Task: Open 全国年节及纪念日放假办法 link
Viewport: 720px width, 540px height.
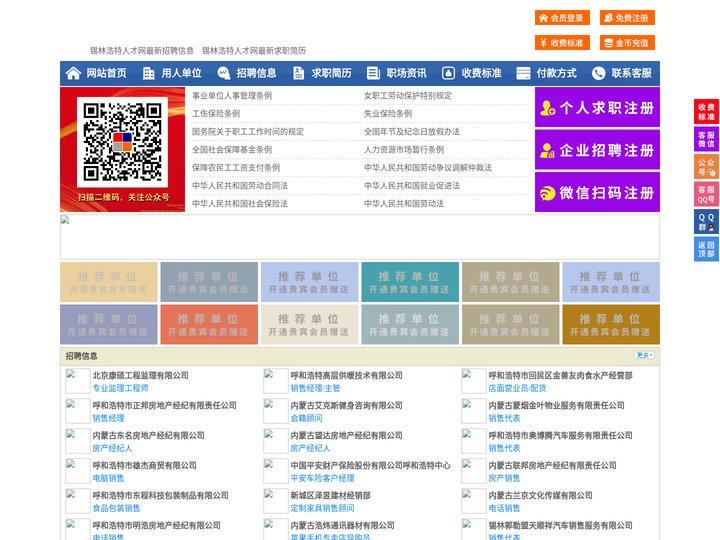Action: 412,131
